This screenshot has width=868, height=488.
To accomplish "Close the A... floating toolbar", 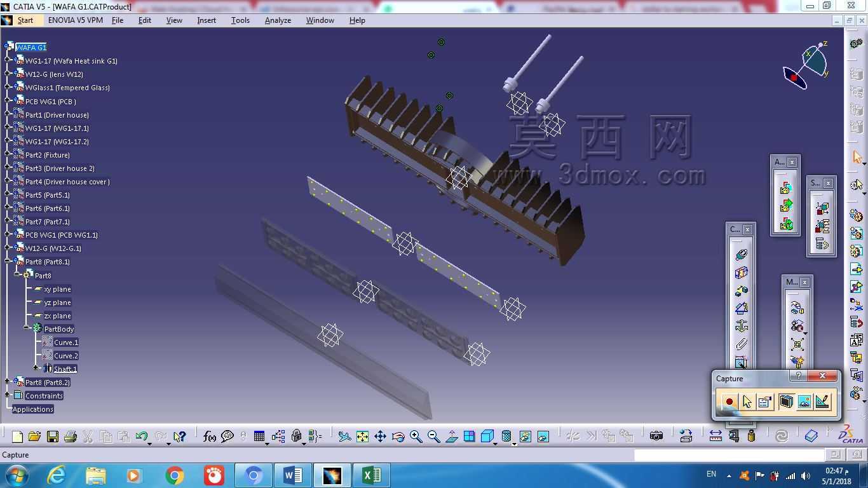I will pos(792,162).
